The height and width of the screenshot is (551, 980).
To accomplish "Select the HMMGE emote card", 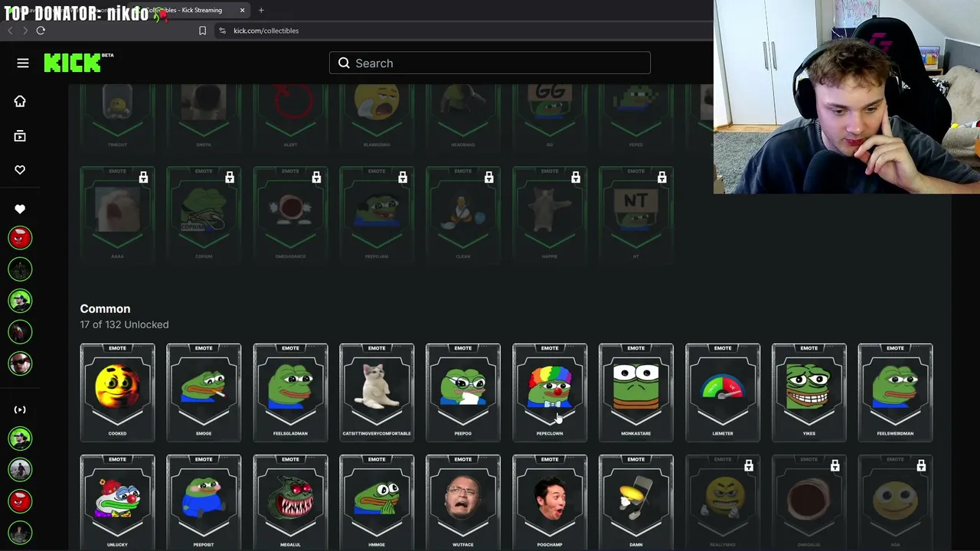I will click(377, 503).
